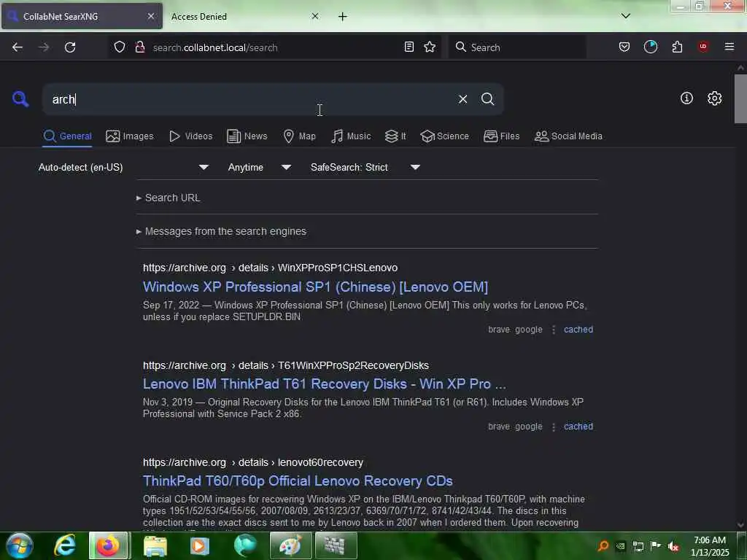The width and height of the screenshot is (747, 560).
Task: Toggle reader view icon in address bar
Action: pos(409,47)
